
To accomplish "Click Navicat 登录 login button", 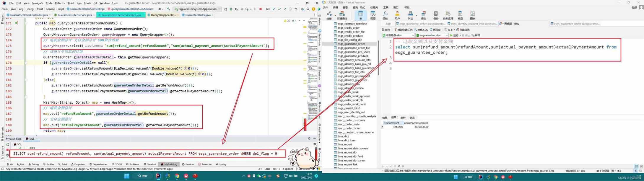I will [x=634, y=7].
